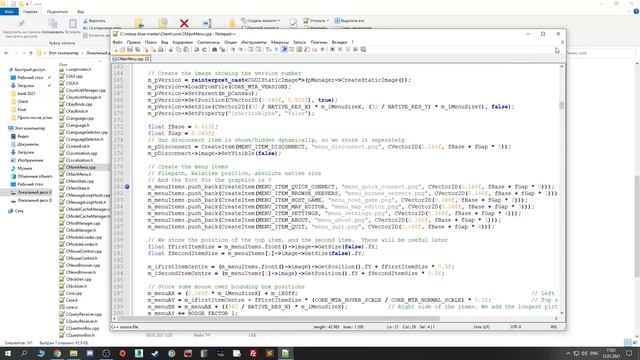Toggle synchronized vertical scrolling icon
Viewport: 640px width, 360px height.
(251, 49)
